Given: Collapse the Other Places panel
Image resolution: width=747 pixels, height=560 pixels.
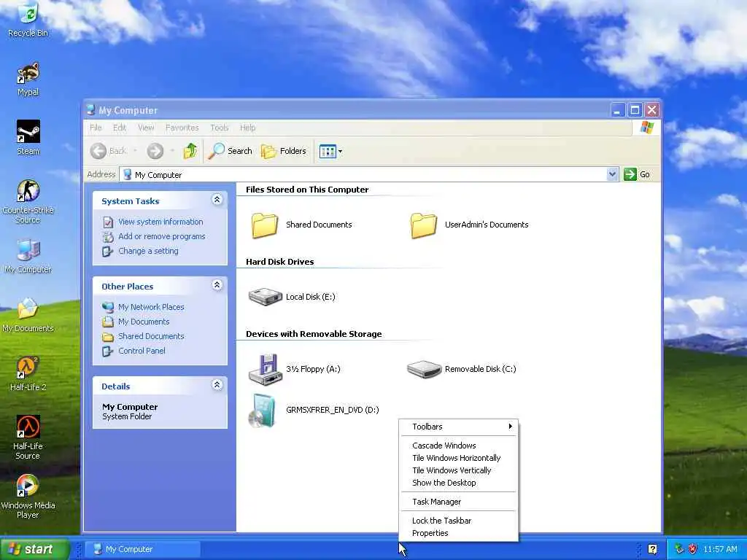Looking at the screenshot, I should pos(217,285).
